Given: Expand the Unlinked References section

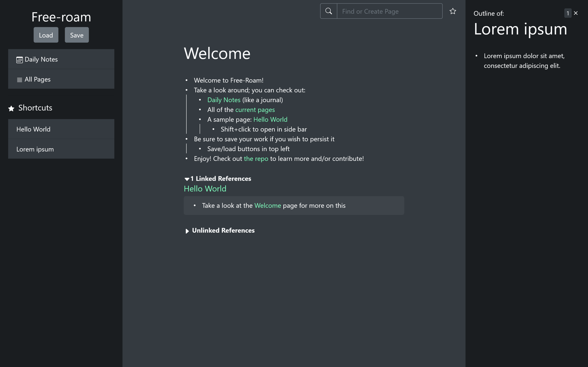Looking at the screenshot, I should click(x=187, y=231).
